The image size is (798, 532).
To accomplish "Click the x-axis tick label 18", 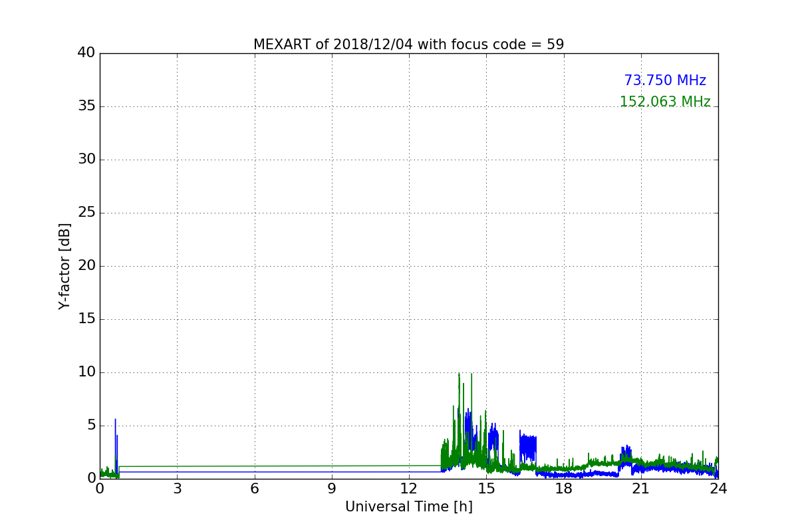I will tap(564, 489).
